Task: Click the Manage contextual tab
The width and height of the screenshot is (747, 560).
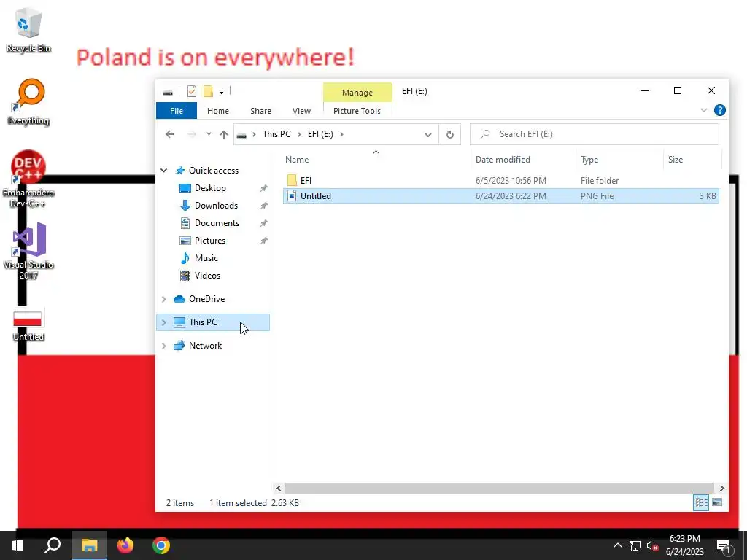Action: [x=357, y=93]
